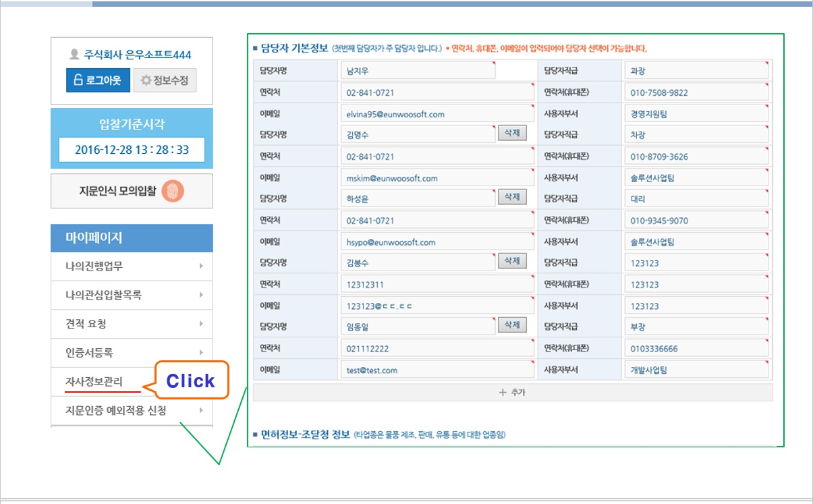Edit the name field containing 하성윤

pyautogui.click(x=418, y=199)
